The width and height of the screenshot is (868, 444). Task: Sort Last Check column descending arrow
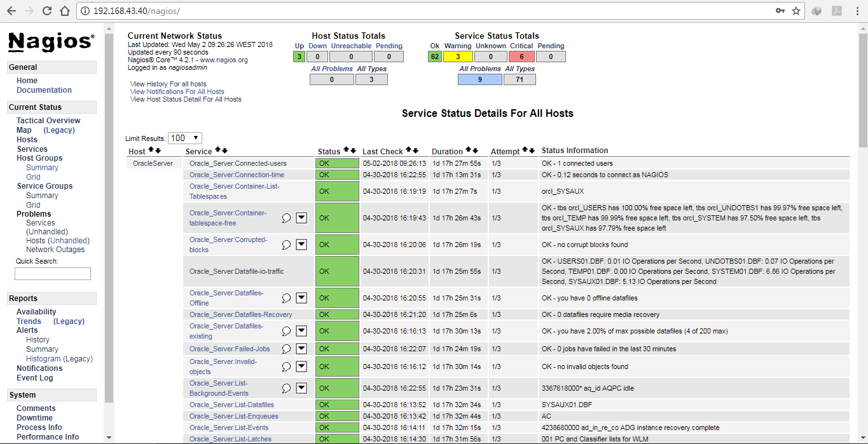[415, 150]
